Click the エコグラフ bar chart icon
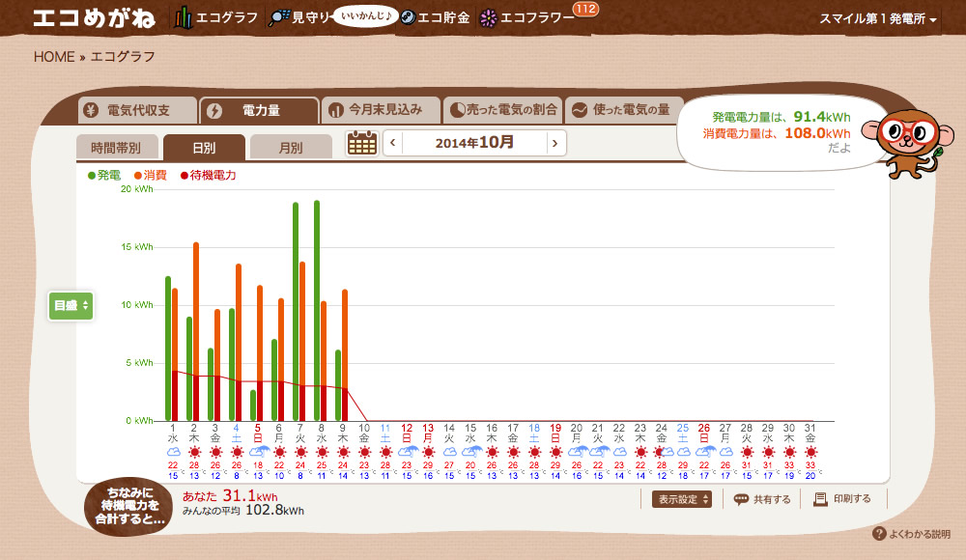This screenshot has width=966, height=560. [x=183, y=18]
